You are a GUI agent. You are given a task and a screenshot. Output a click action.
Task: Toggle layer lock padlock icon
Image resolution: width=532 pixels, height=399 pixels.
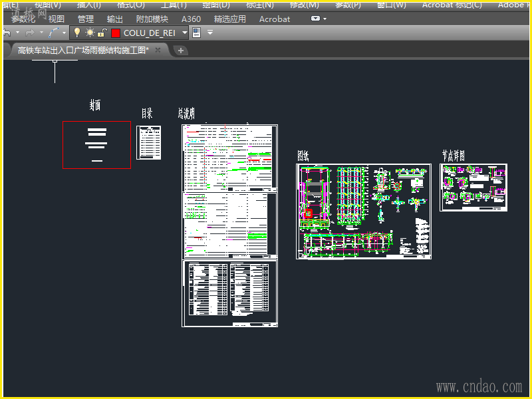pyautogui.click(x=102, y=33)
